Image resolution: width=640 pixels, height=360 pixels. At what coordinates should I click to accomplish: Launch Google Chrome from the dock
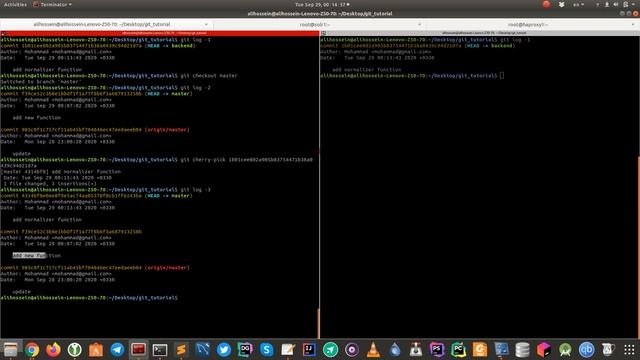(32, 350)
